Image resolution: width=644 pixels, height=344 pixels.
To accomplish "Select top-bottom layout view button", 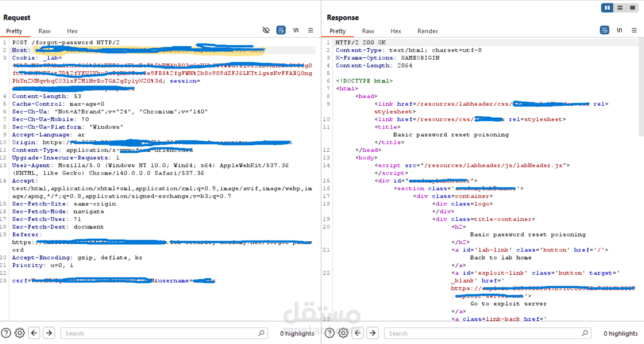I will [x=620, y=7].
